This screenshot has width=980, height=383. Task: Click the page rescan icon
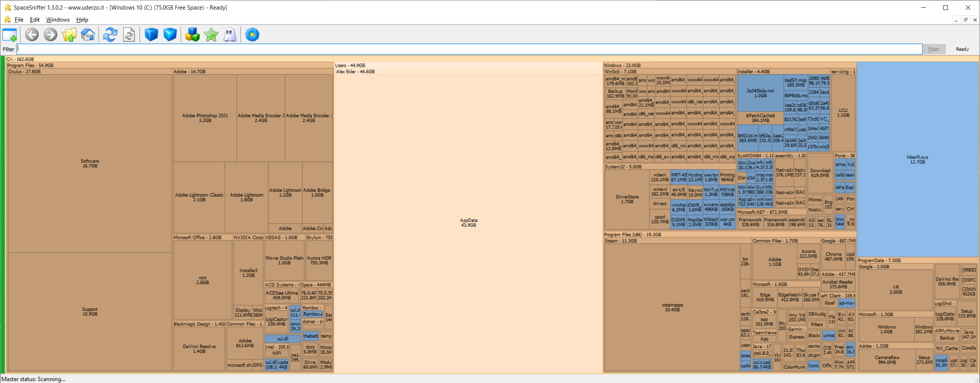click(x=129, y=35)
